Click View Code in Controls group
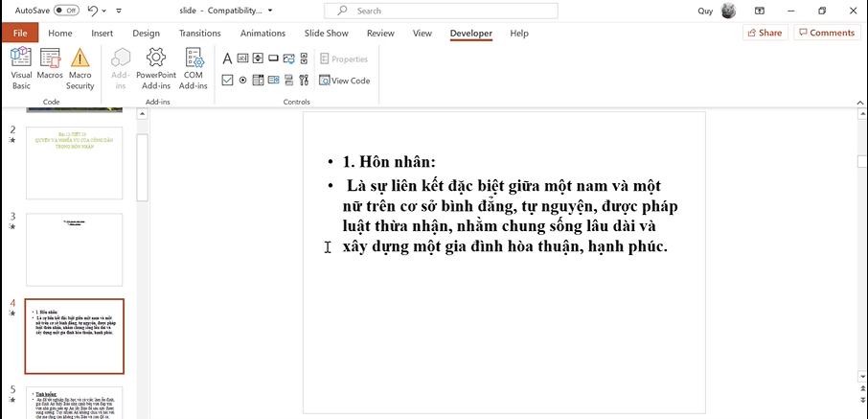Viewport: 868px width, 419px height. 345,81
